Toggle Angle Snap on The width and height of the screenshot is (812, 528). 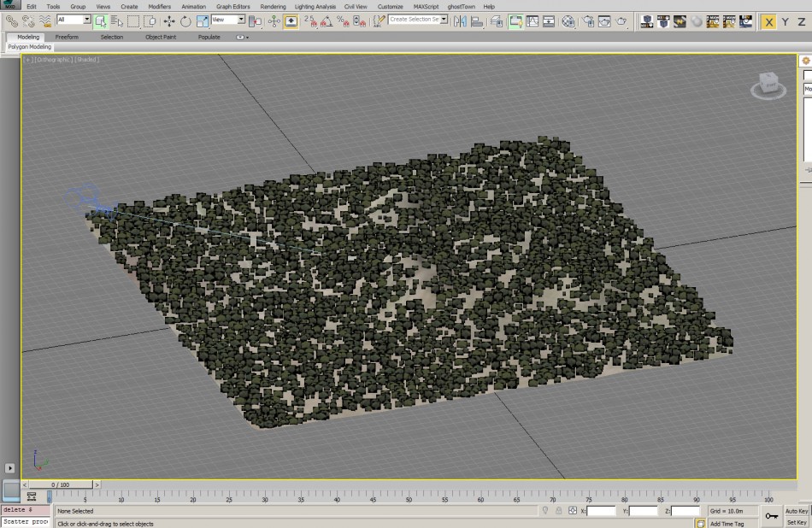coord(327,21)
